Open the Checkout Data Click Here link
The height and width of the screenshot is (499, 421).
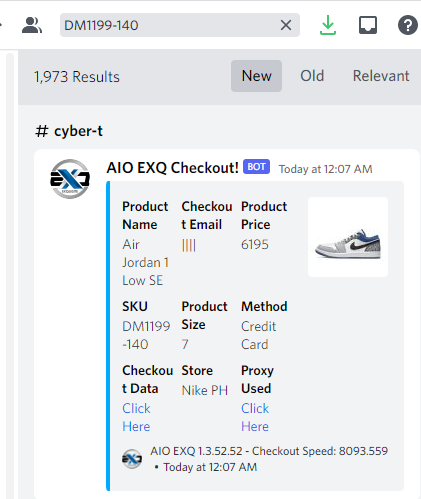(136, 417)
